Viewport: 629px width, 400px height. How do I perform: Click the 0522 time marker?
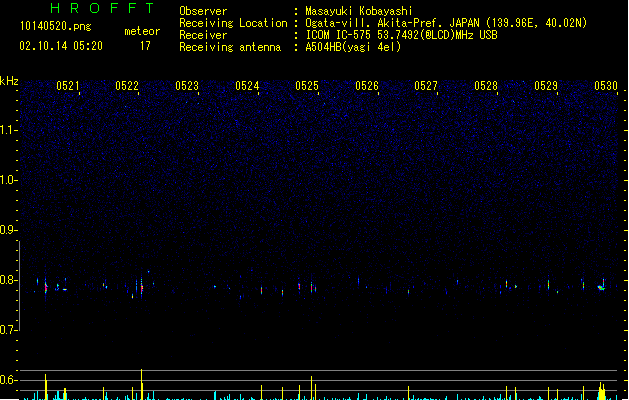(x=127, y=86)
